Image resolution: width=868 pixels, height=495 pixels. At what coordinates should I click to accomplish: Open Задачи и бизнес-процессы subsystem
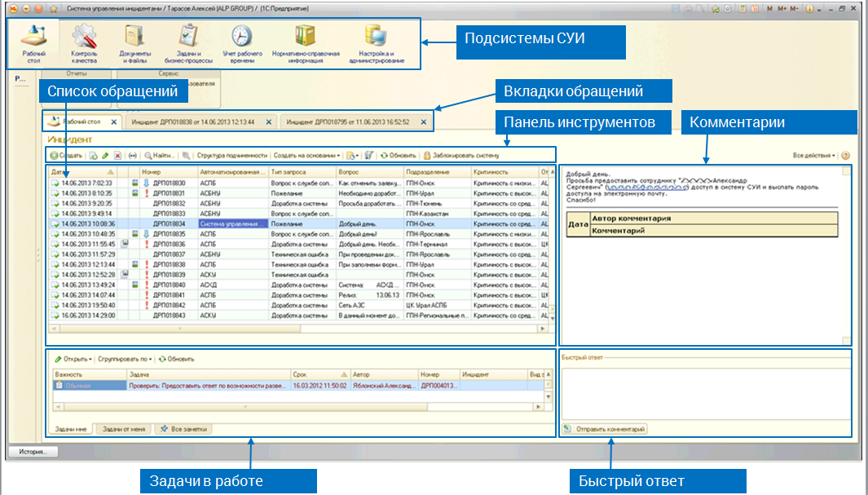click(x=188, y=44)
